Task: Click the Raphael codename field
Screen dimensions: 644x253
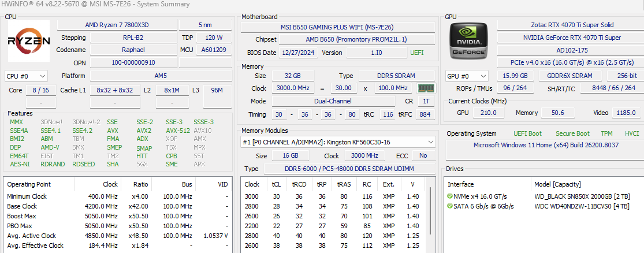Action: (133, 50)
